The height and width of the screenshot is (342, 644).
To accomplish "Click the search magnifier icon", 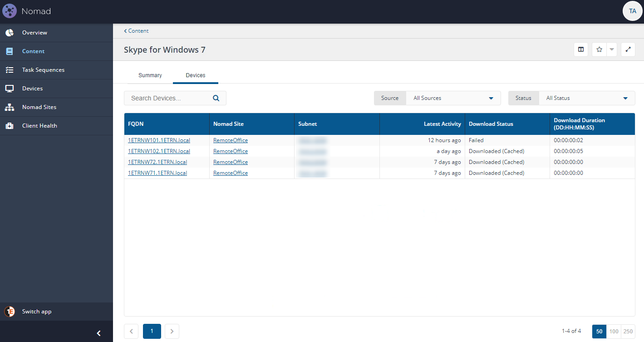I will pos(216,98).
